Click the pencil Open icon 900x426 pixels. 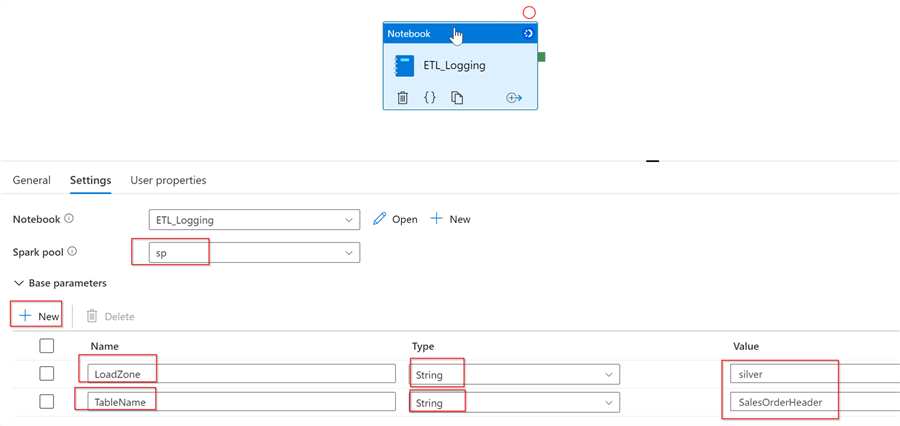[379, 219]
